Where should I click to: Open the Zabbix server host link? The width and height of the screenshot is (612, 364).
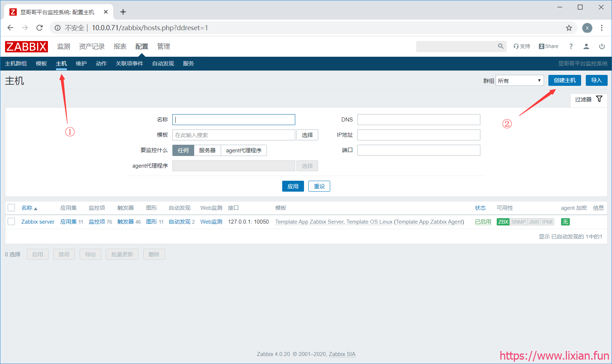38,222
